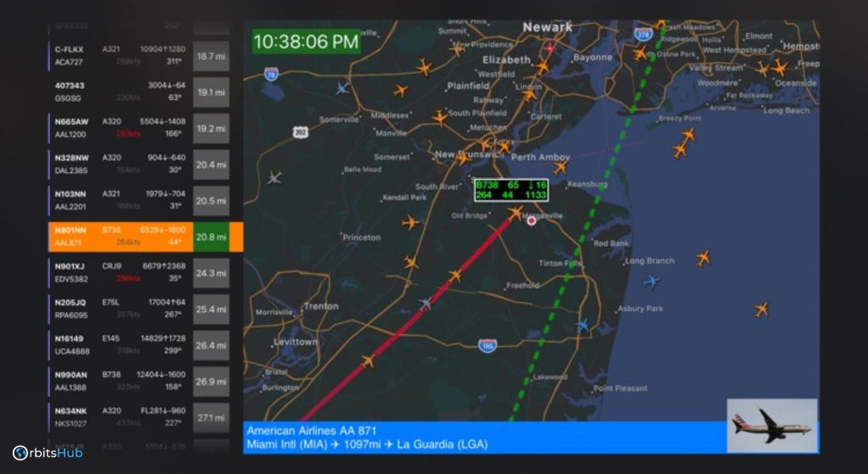Click the 10:38:06 PM clock display
This screenshot has height=474, width=868.
point(306,42)
